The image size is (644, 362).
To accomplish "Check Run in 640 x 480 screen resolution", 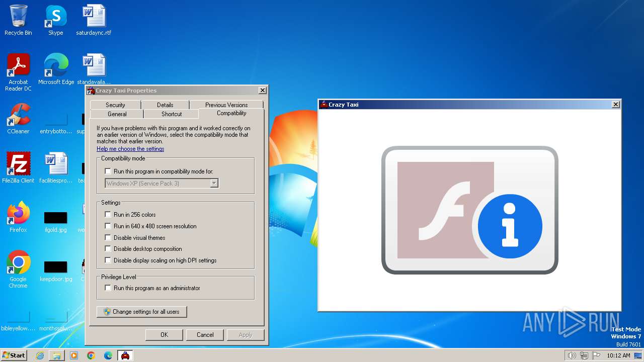I will (x=108, y=226).
